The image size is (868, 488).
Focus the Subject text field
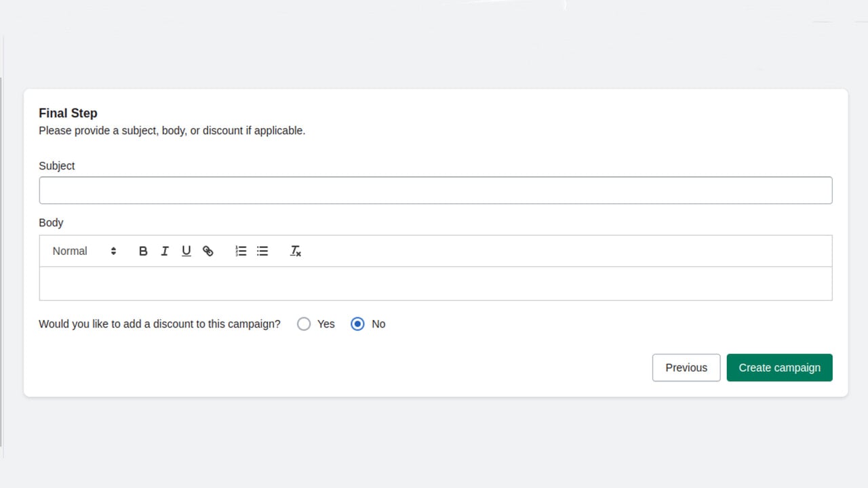(x=435, y=190)
